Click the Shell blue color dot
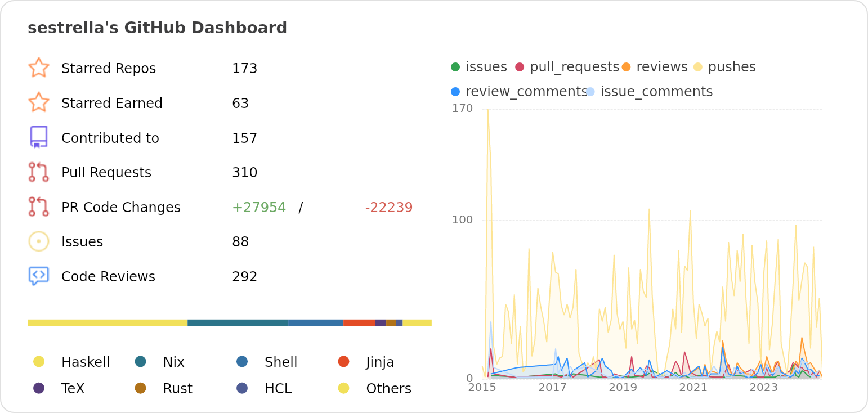Image resolution: width=868 pixels, height=413 pixels. tap(242, 362)
